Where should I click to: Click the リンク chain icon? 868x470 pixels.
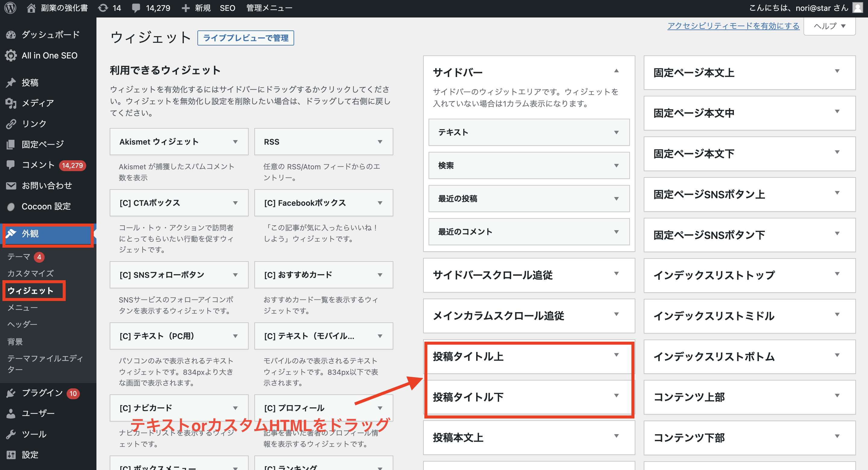11,124
